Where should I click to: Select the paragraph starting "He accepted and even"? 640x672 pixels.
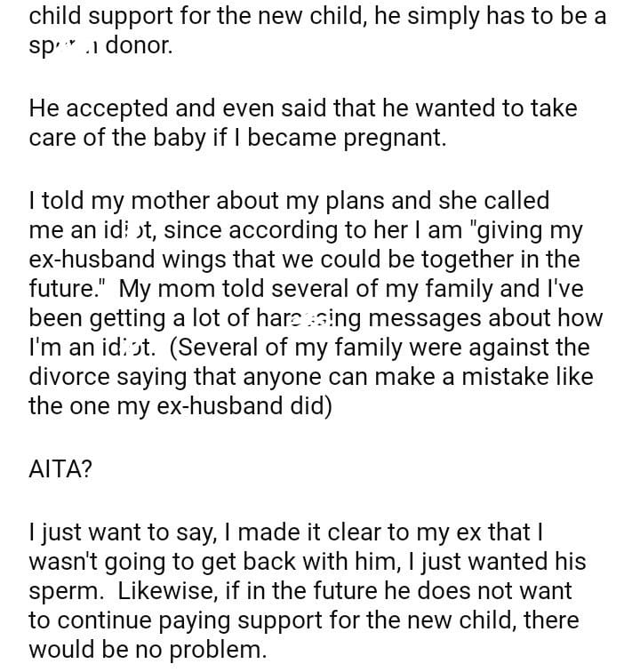click(x=302, y=124)
